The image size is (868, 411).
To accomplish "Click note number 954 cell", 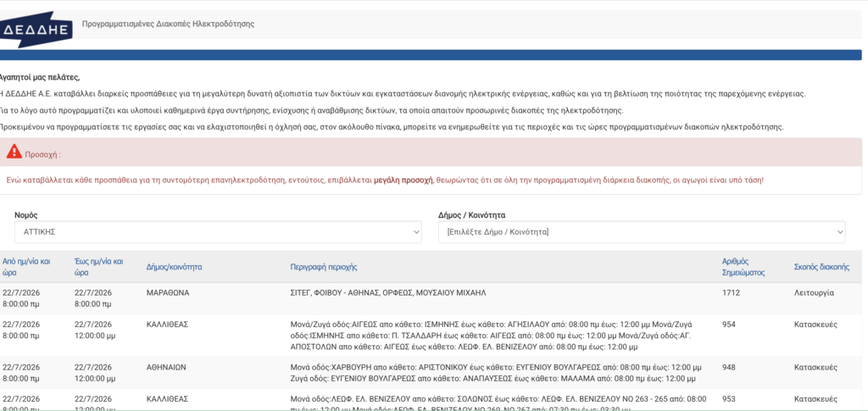I will (729, 325).
